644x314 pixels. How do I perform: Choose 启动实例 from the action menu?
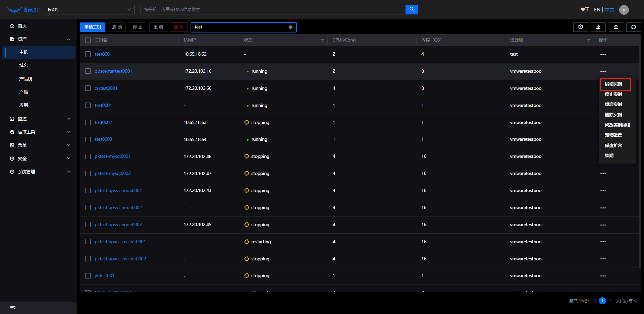click(613, 84)
